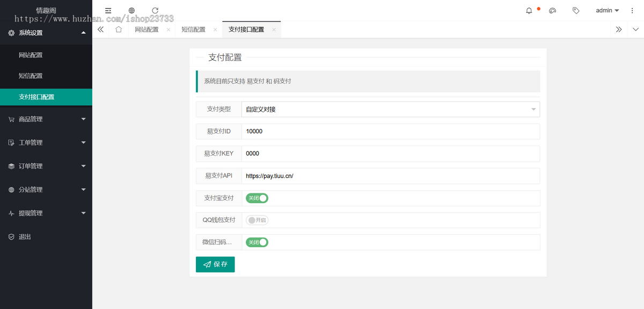
Task: Open the admin user dropdown
Action: pyautogui.click(x=608, y=10)
